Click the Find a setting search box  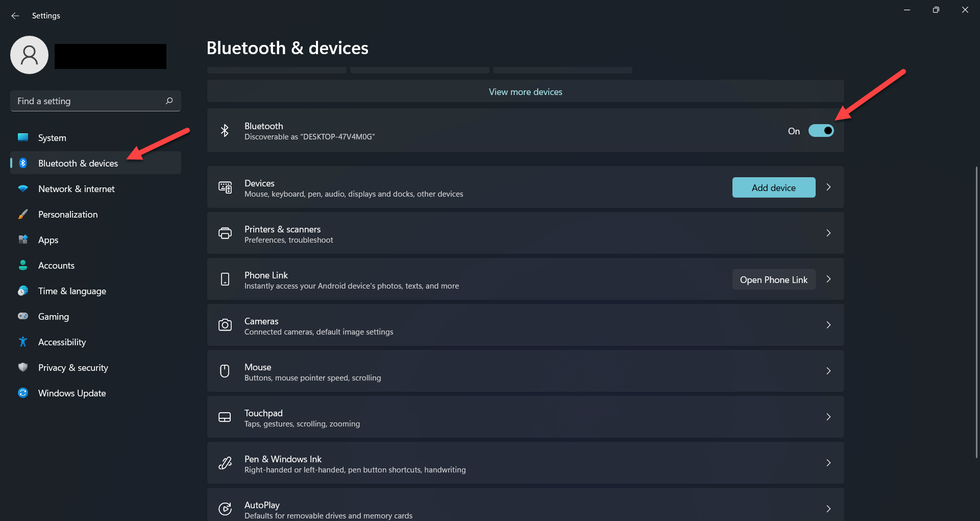coord(87,101)
